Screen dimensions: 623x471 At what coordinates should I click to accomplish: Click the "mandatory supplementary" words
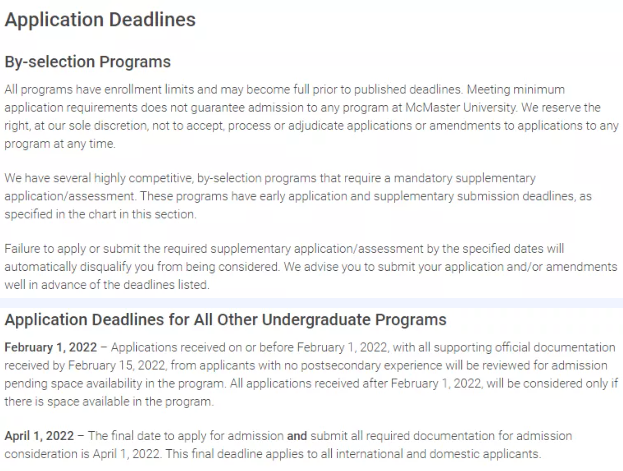(464, 178)
